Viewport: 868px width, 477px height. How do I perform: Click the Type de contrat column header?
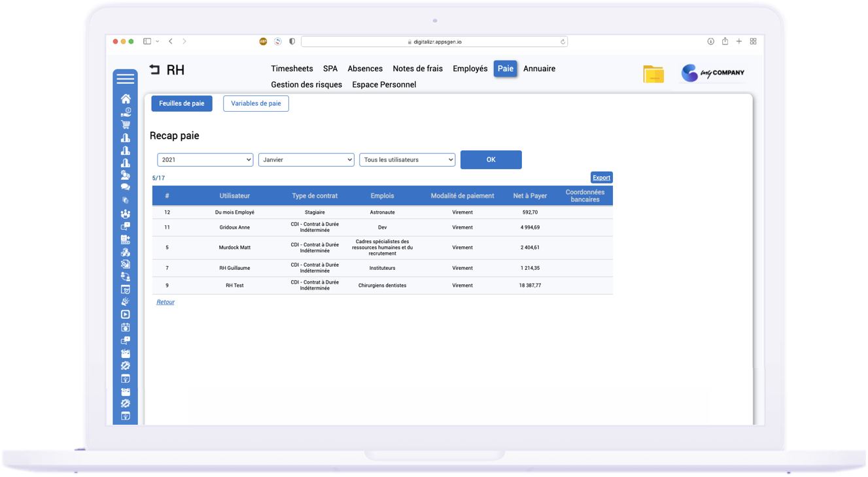(x=315, y=196)
